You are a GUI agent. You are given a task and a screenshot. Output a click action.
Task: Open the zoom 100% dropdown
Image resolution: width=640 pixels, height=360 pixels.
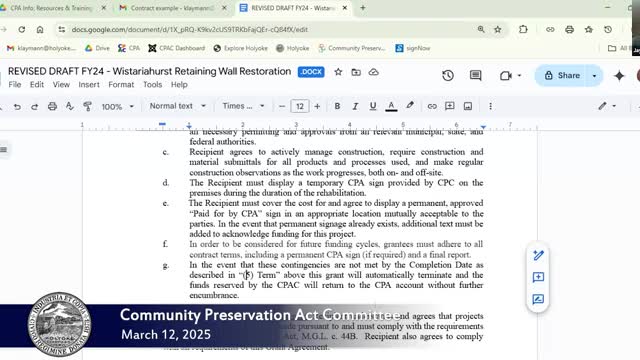117,107
